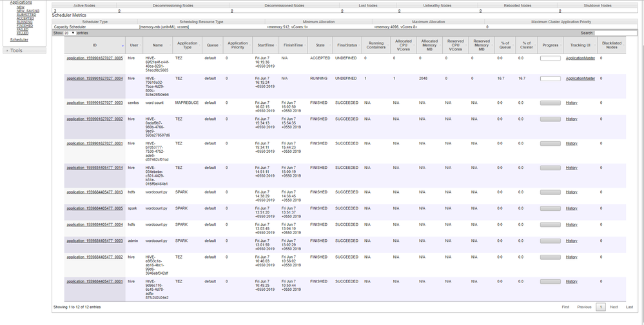Expand the Tools section in sidebar
This screenshot has height=325, width=644.
(x=16, y=50)
